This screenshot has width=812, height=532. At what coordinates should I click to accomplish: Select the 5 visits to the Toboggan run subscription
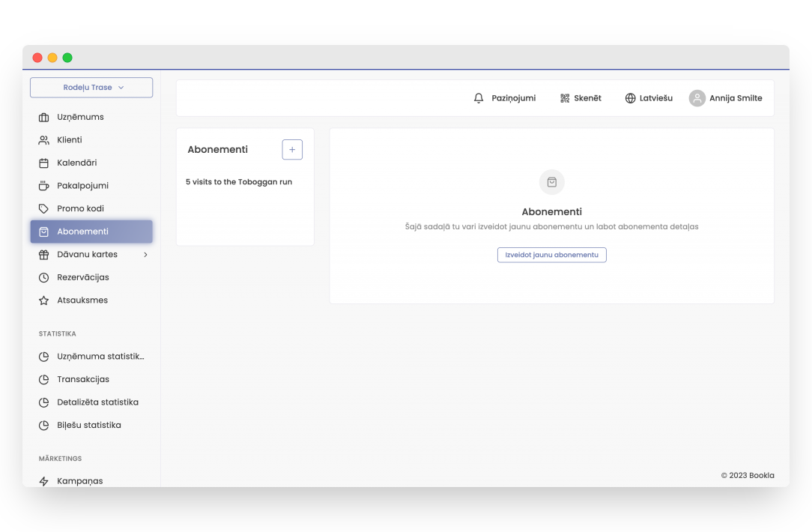tap(239, 182)
